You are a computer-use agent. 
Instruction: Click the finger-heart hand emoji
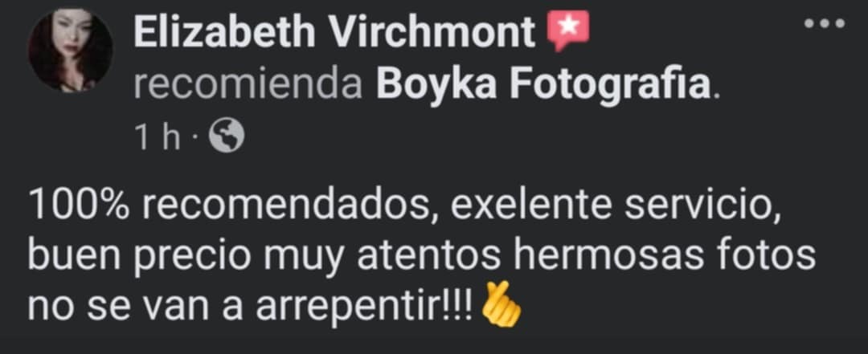(502, 305)
